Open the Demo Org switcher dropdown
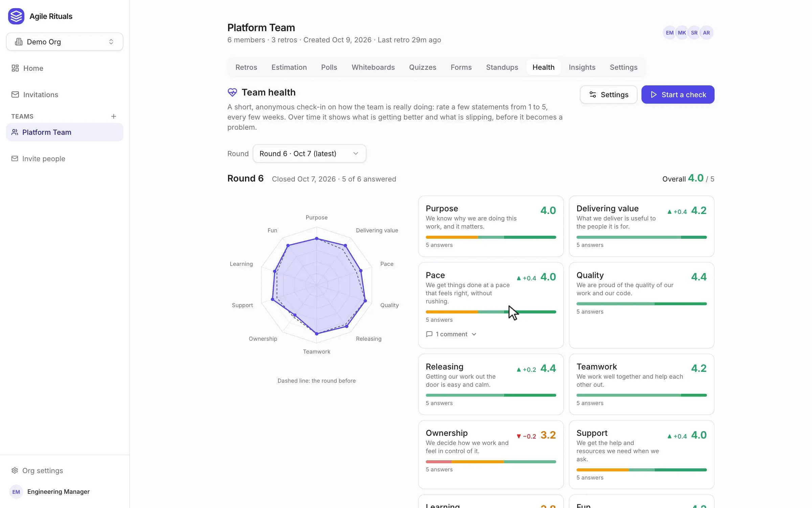Viewport: 812px width, 508px height. [x=65, y=42]
